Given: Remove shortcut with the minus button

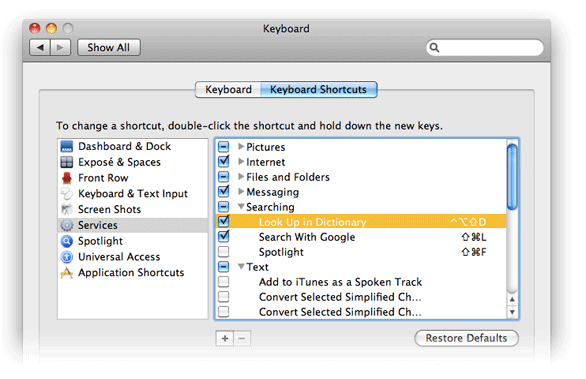Looking at the screenshot, I should pyautogui.click(x=242, y=338).
